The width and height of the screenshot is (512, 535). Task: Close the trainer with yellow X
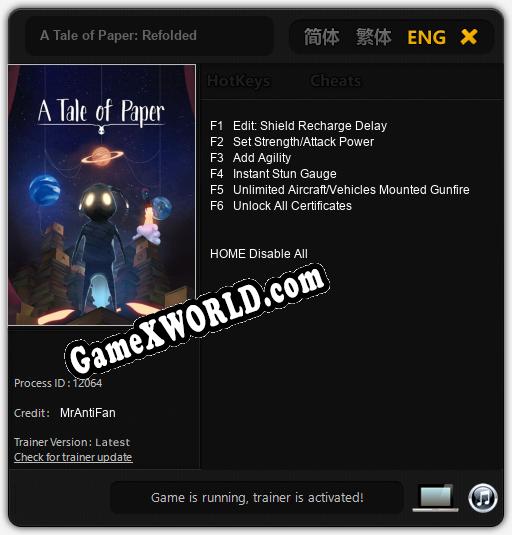(468, 37)
